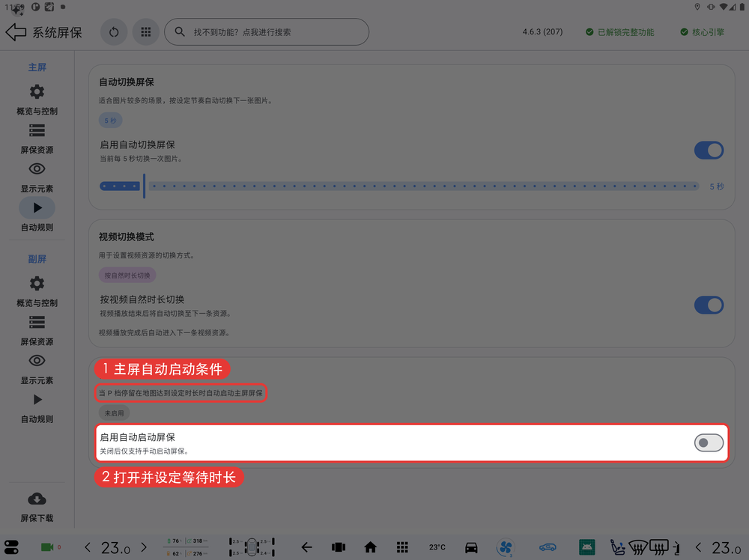
Task: Tap the circular refresh icon in the header
Action: (114, 32)
